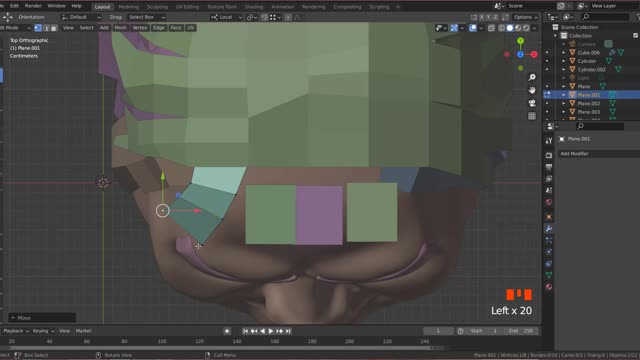This screenshot has width=640, height=360.
Task: Select material preview viewport shading
Action: tap(518, 28)
